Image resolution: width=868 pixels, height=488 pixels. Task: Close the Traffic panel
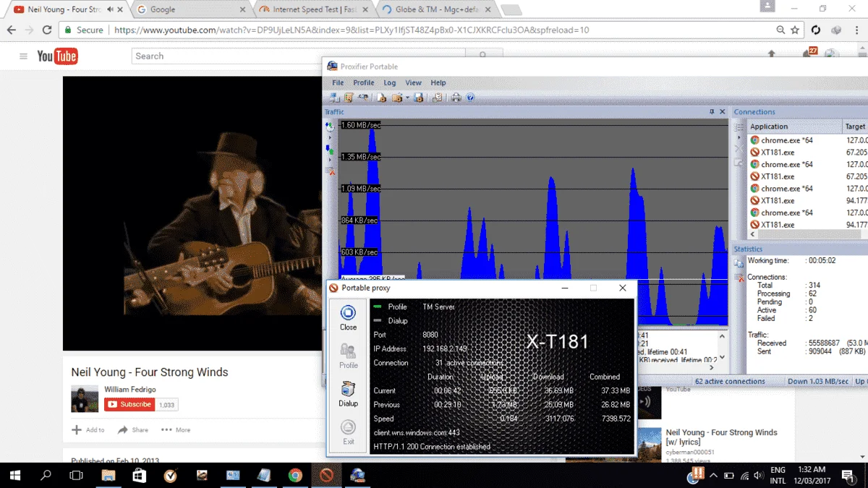tap(722, 112)
